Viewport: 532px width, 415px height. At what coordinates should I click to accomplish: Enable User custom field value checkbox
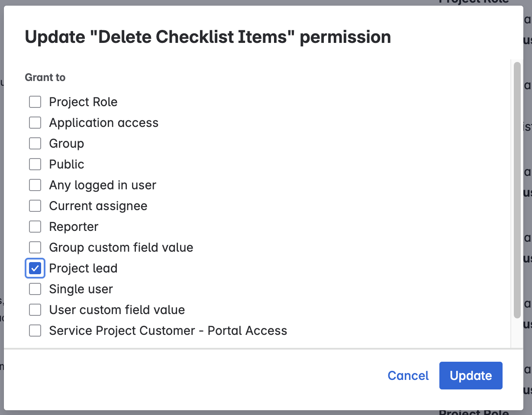35,310
